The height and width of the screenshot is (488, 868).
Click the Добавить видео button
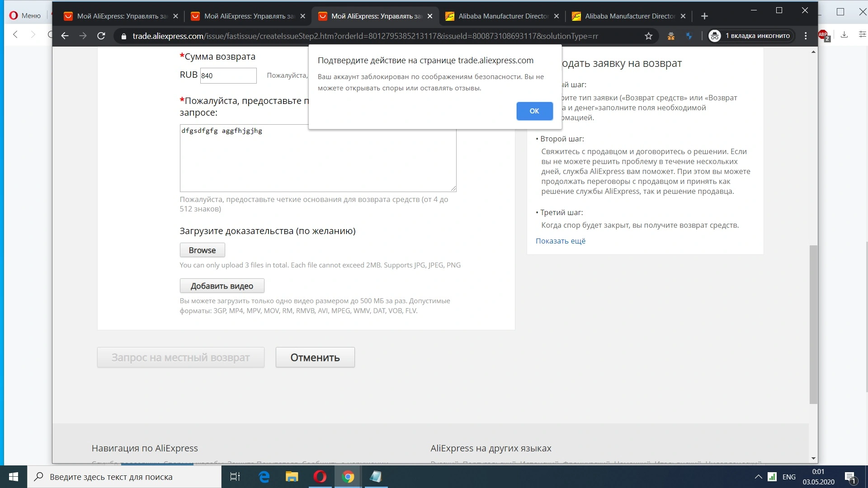[222, 286]
